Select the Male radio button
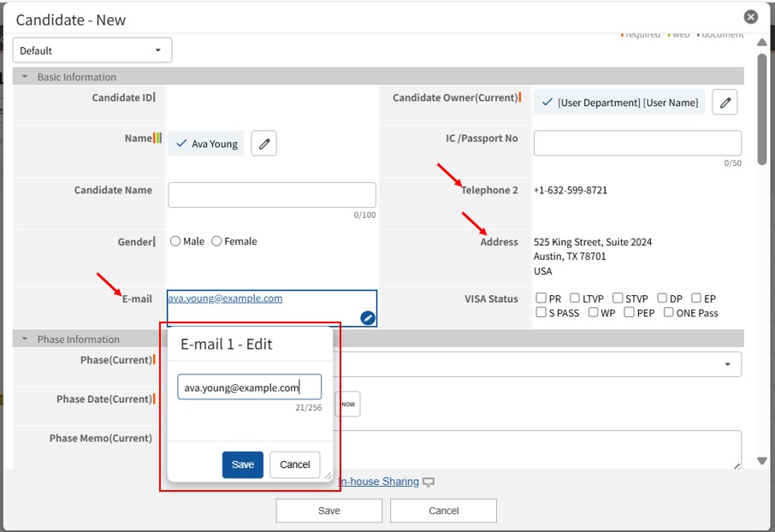The height and width of the screenshot is (532, 775). 175,241
